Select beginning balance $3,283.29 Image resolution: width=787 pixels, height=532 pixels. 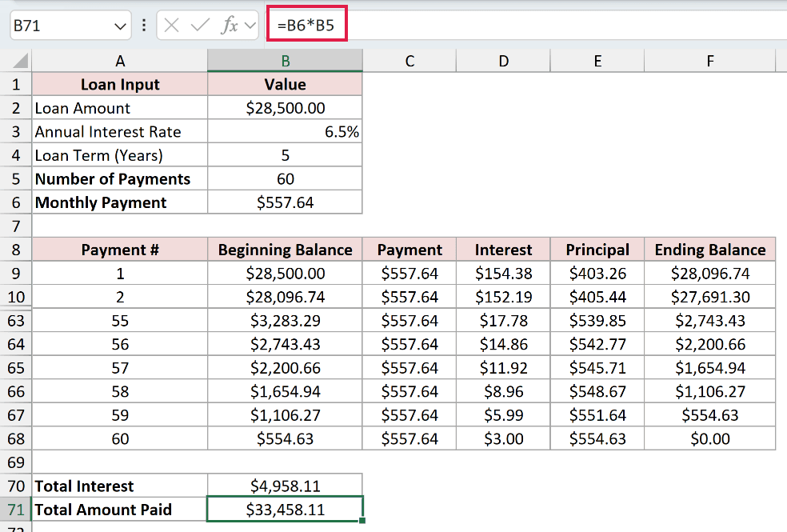pos(285,320)
